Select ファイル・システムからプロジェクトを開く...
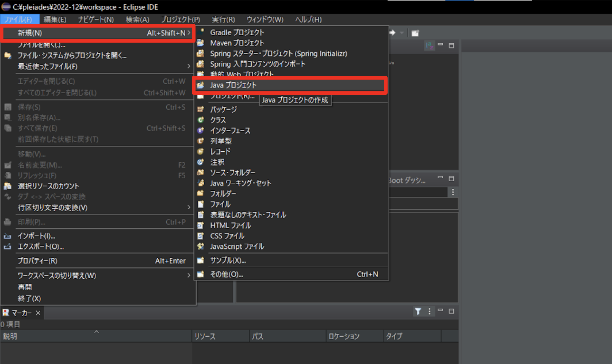 tap(98, 55)
